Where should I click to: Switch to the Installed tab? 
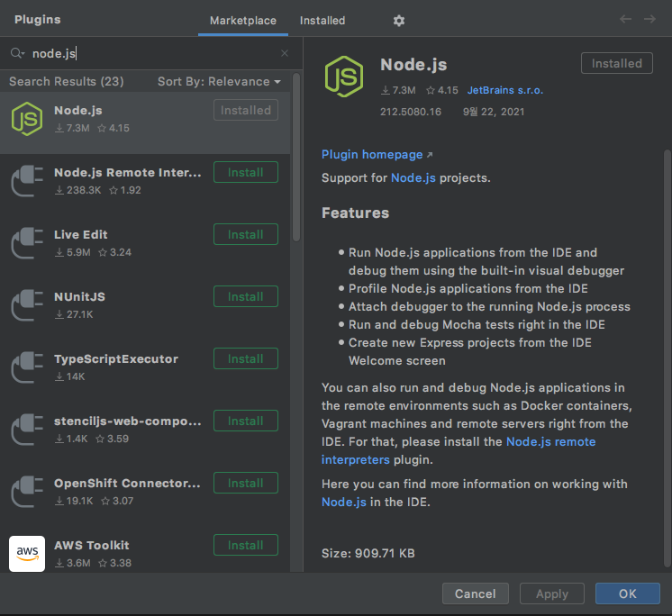[322, 20]
